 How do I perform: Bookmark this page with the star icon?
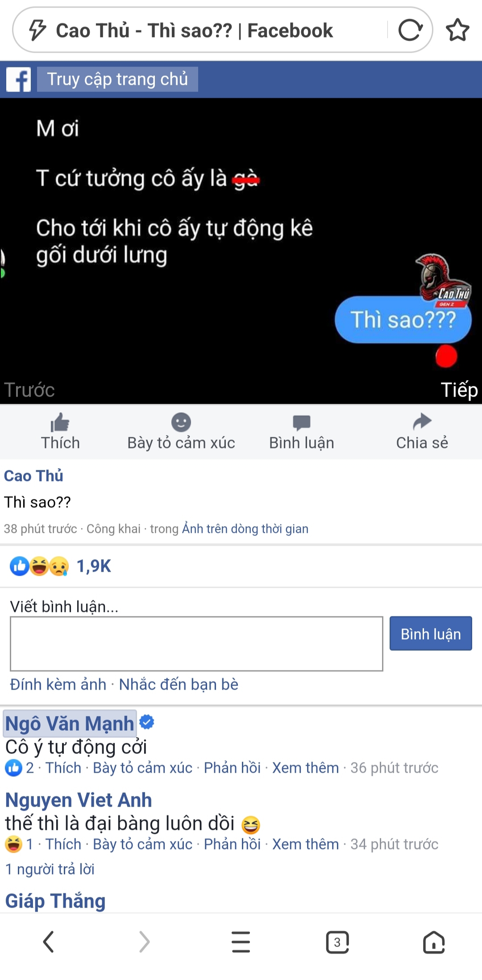(457, 30)
